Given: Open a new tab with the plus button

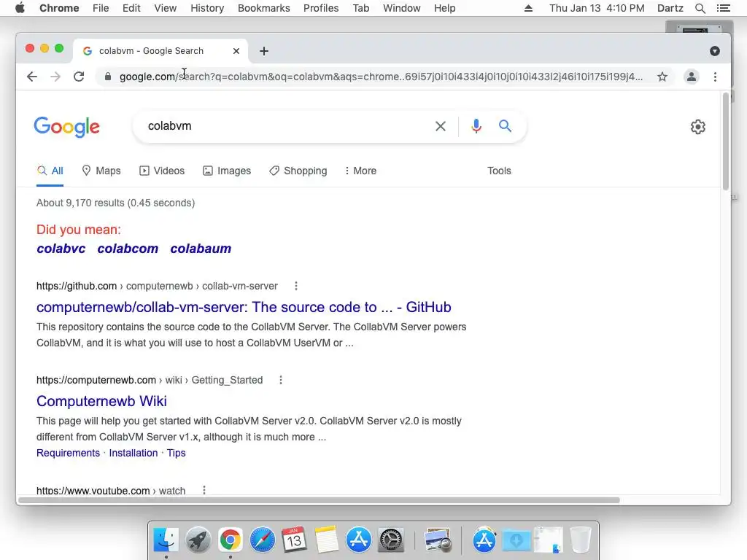Looking at the screenshot, I should click(x=264, y=51).
